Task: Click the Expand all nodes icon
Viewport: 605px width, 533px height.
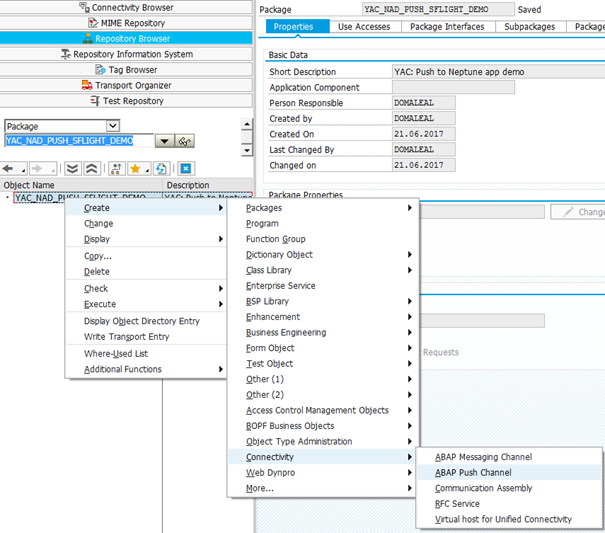Action: pyautogui.click(x=73, y=169)
